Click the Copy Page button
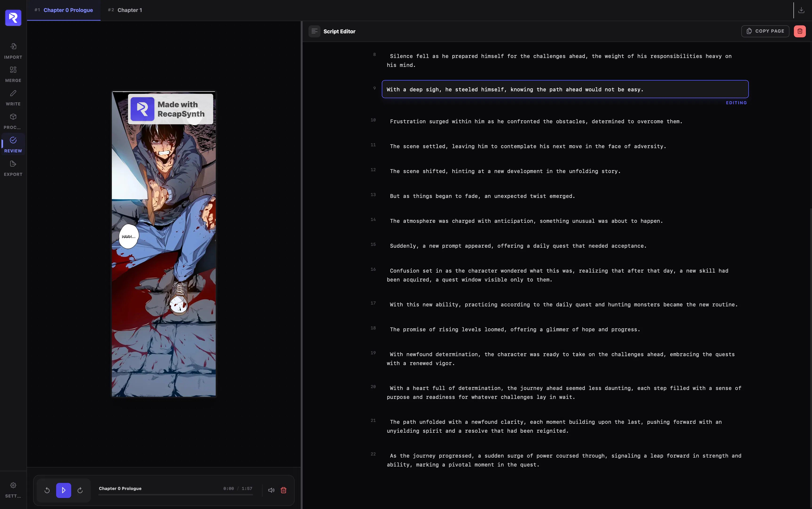 tap(765, 31)
